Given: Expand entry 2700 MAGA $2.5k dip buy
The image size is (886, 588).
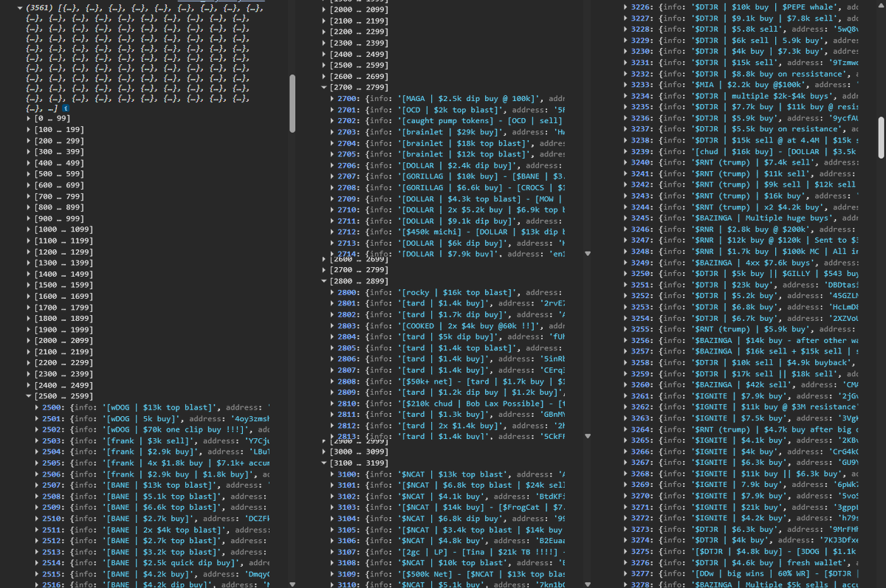Looking at the screenshot, I should (332, 99).
